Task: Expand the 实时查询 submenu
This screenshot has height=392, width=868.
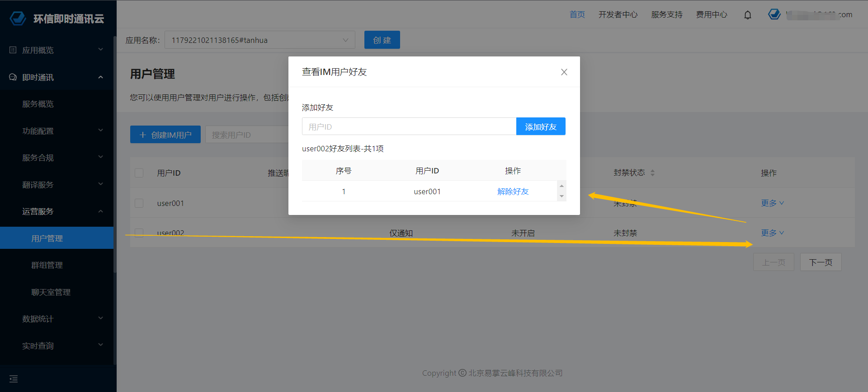Action: (x=101, y=345)
